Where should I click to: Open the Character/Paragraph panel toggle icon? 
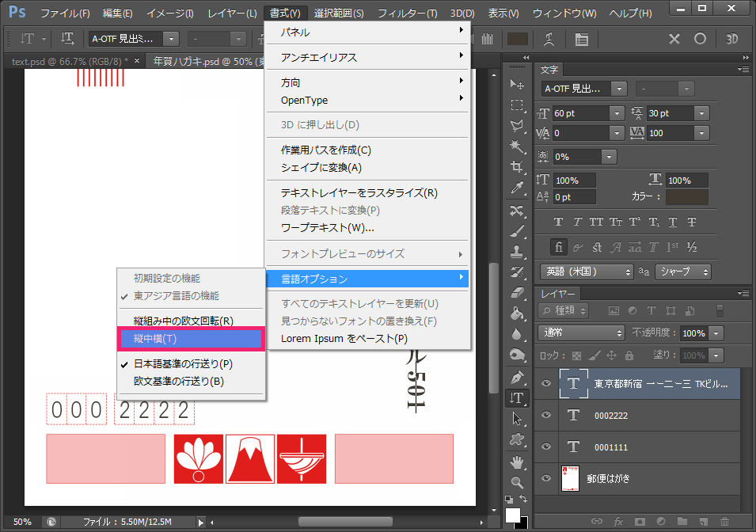[582, 39]
